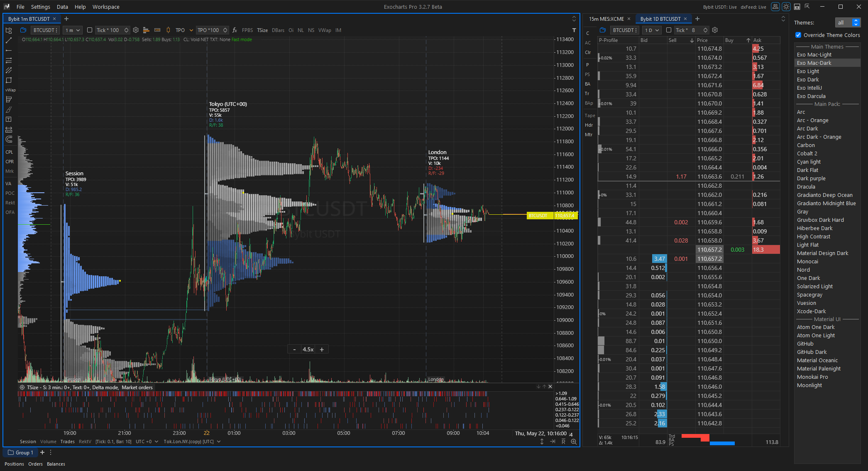Open the File menu
Viewport: 868px width, 471px height.
20,7
